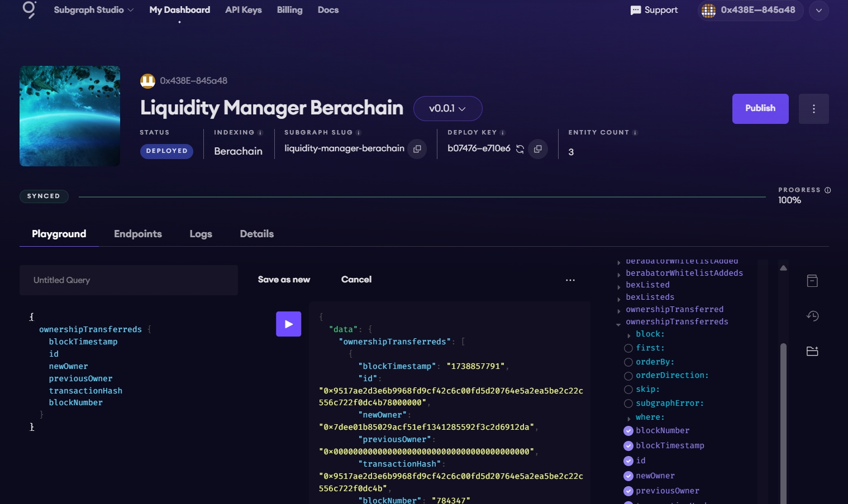
Task: Uncheck the blockTimestamp field
Action: coord(628,446)
